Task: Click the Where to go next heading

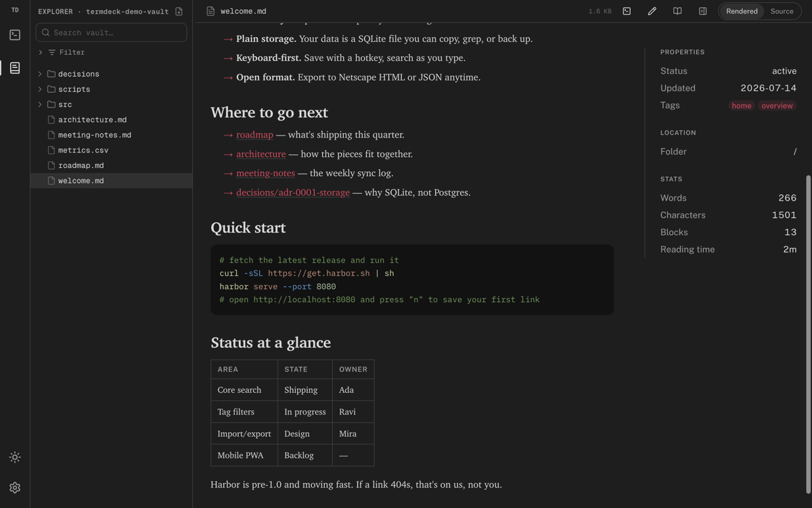Action: click(x=269, y=112)
